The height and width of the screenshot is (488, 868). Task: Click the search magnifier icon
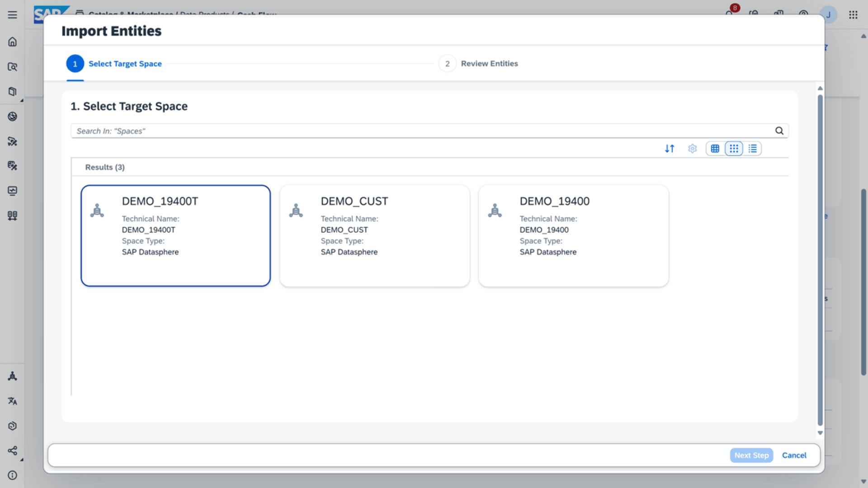[779, 131]
